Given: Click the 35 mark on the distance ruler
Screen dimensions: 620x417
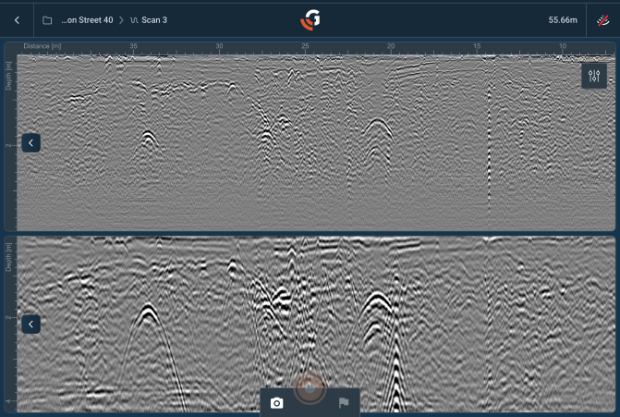Looking at the screenshot, I should [x=134, y=46].
